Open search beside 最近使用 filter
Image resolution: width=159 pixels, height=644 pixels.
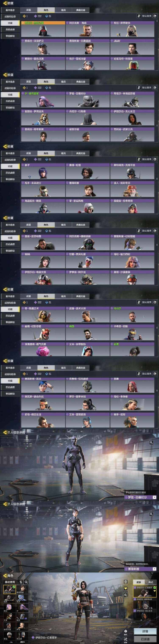26,582
